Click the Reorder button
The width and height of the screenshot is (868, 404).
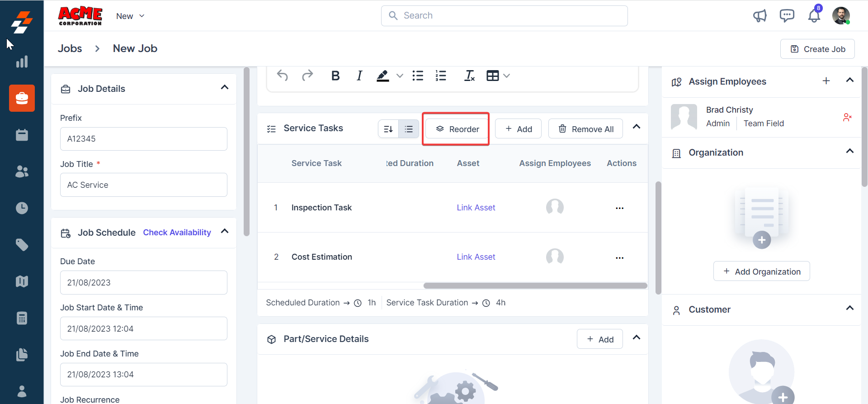tap(457, 129)
